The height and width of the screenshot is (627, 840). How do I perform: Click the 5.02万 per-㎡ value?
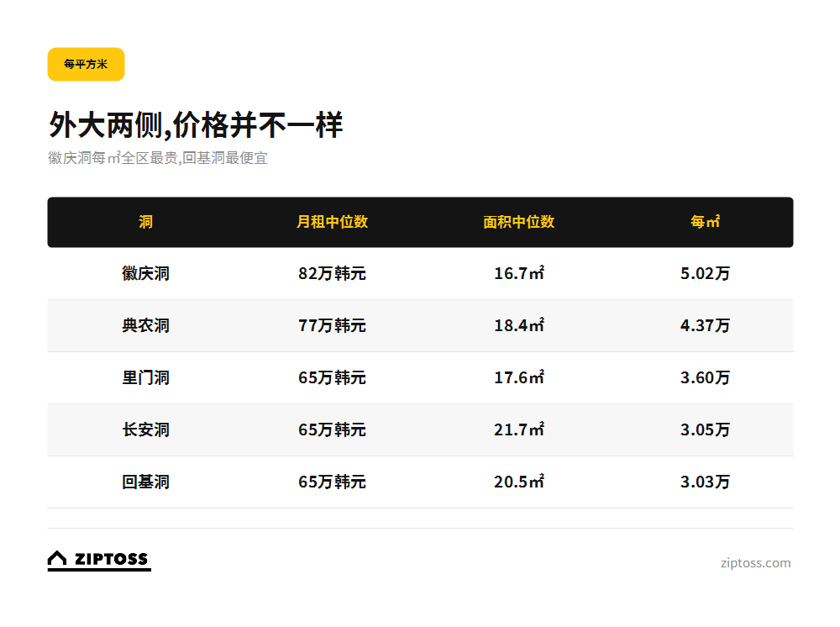pos(705,273)
